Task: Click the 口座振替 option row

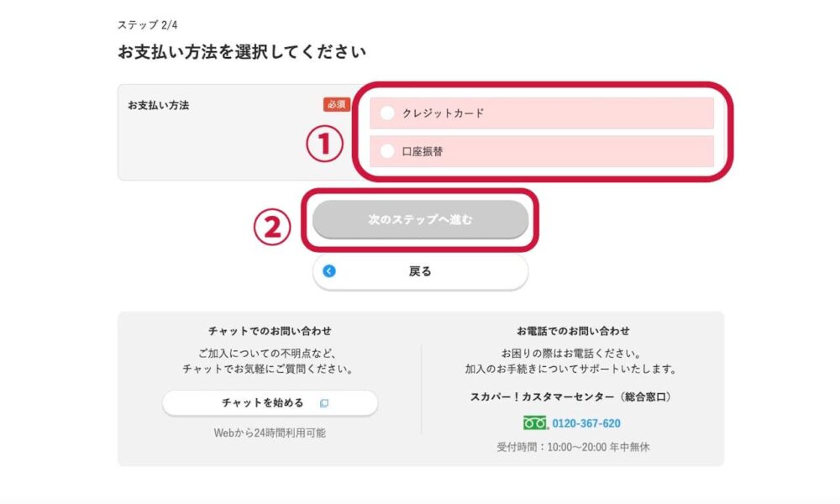Action: (542, 151)
